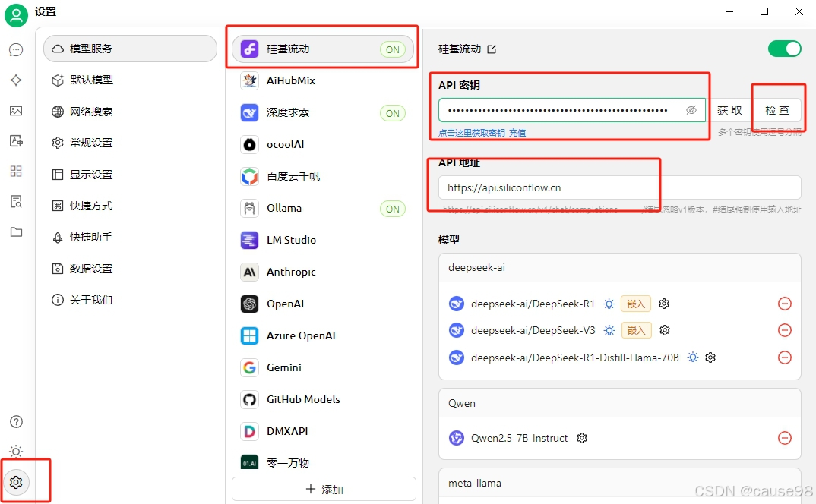Open the files folder sidebar icon
Image resolution: width=816 pixels, height=504 pixels.
click(x=16, y=232)
